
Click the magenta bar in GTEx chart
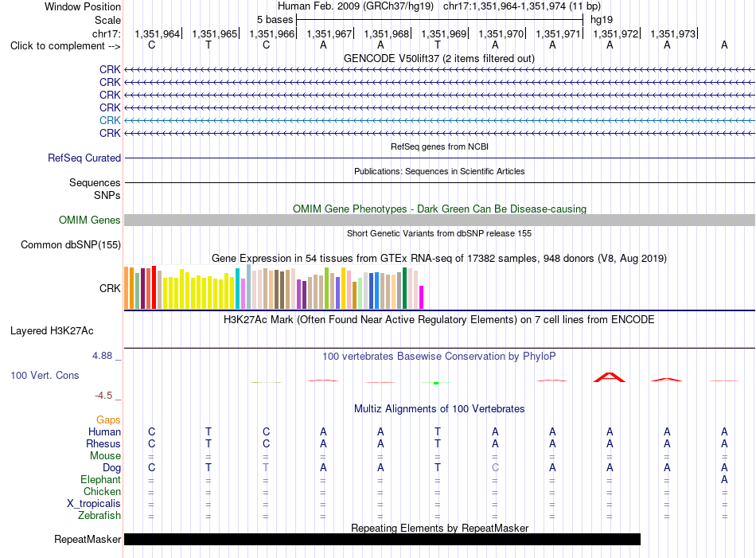[x=422, y=297]
